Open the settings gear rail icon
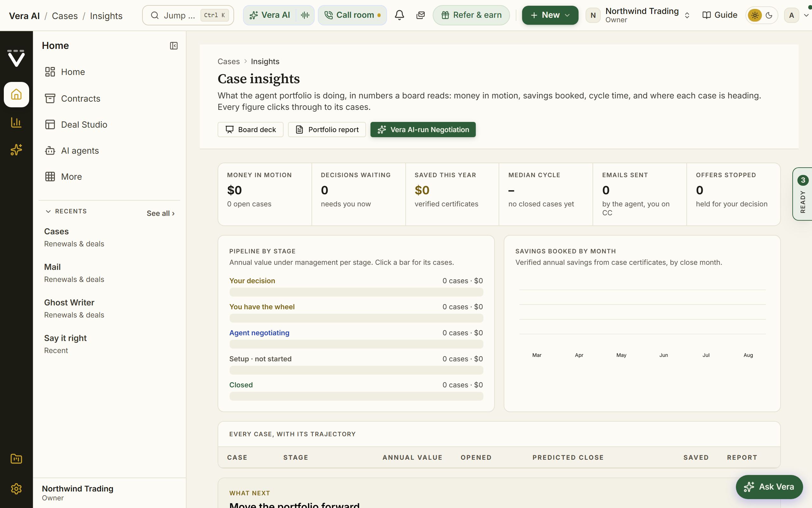The width and height of the screenshot is (812, 508). pos(16,489)
